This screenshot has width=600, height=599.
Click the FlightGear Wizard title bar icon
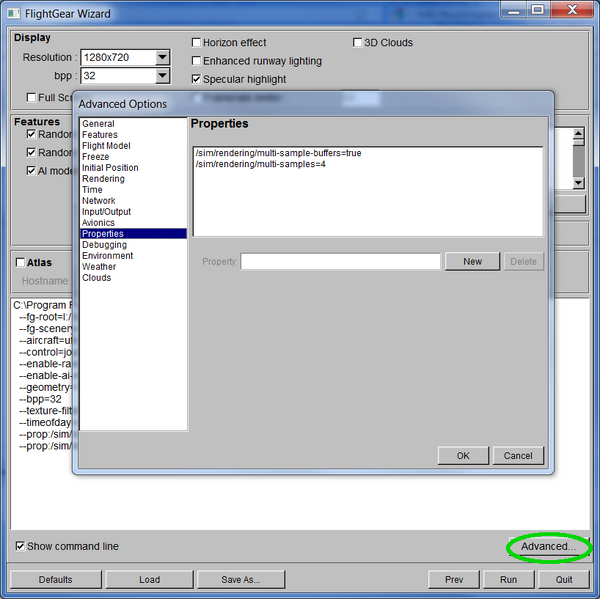tap(13, 13)
